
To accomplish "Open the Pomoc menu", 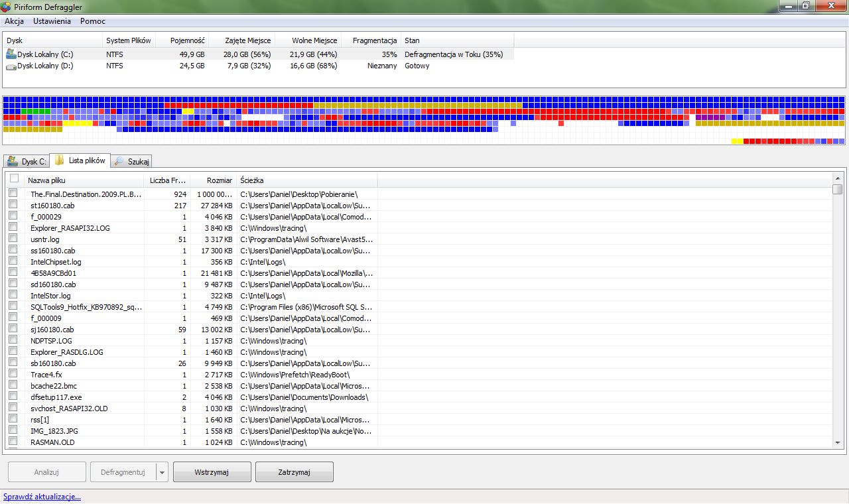I will 93,21.
